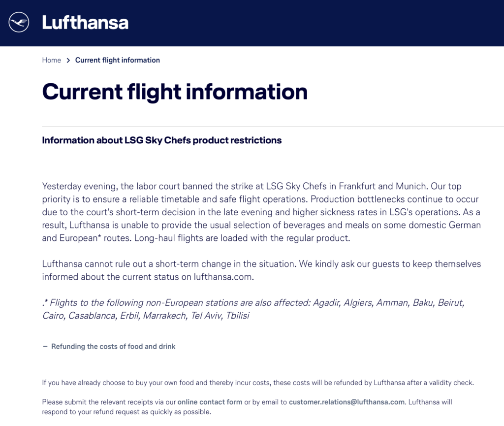This screenshot has width=504, height=426.
Task: Click lufthansa.com text in second paragraph
Action: coord(223,277)
